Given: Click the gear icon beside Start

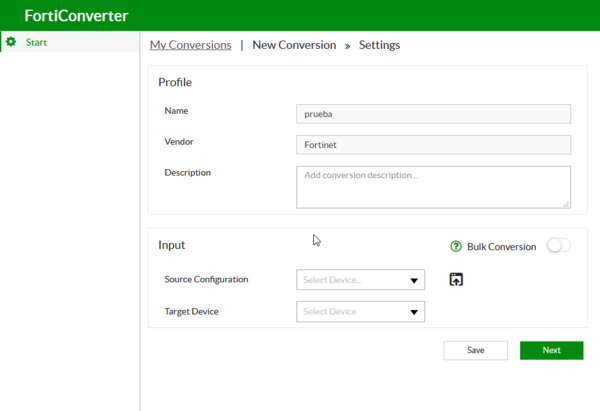Looking at the screenshot, I should pyautogui.click(x=11, y=42).
